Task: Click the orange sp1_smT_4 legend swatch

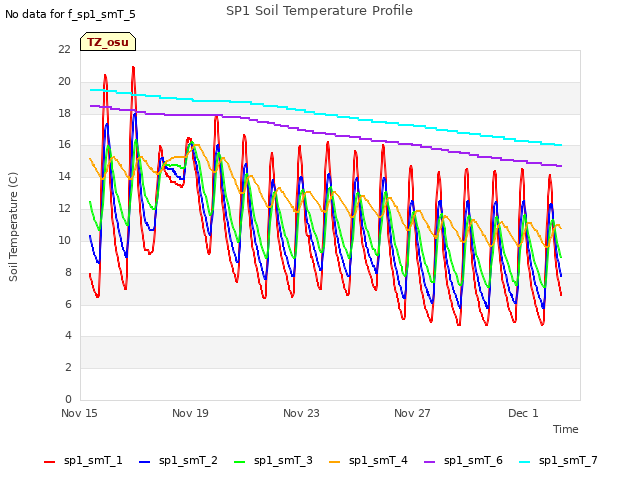Action: point(334,462)
